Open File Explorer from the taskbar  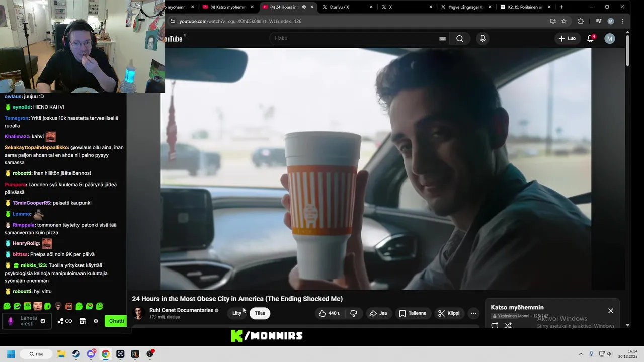[61, 354]
